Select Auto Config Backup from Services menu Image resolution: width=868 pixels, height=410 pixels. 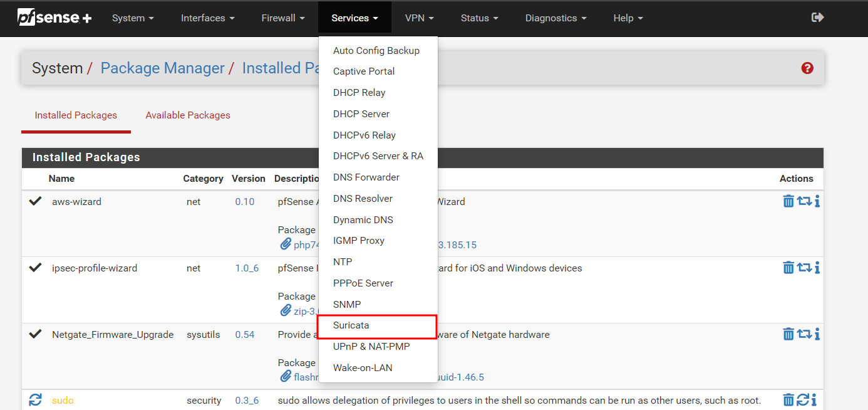[378, 50]
